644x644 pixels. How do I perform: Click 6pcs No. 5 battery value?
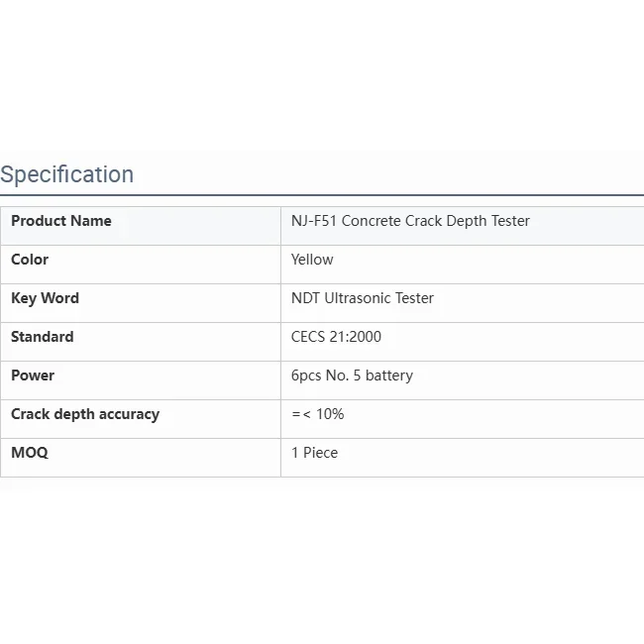pyautogui.click(x=352, y=376)
